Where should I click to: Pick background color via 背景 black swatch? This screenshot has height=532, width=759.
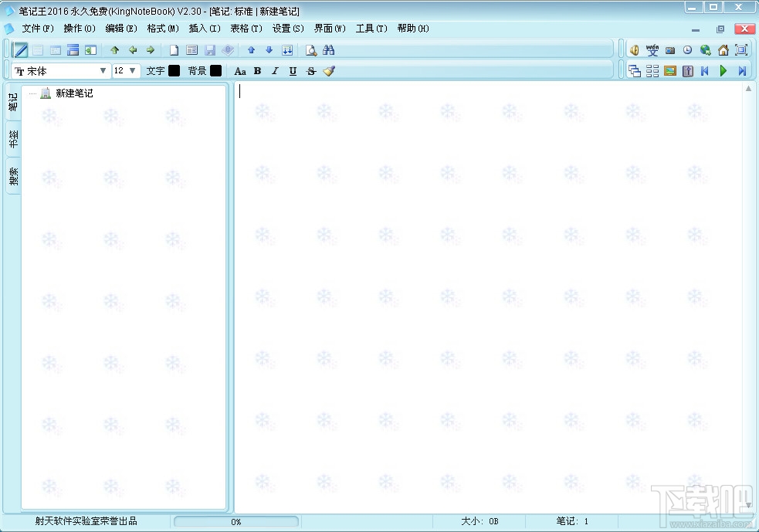coord(216,71)
